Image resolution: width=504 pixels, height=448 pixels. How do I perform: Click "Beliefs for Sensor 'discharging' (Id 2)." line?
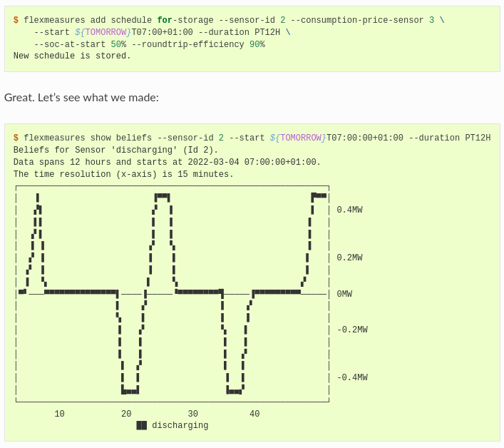(x=115, y=150)
